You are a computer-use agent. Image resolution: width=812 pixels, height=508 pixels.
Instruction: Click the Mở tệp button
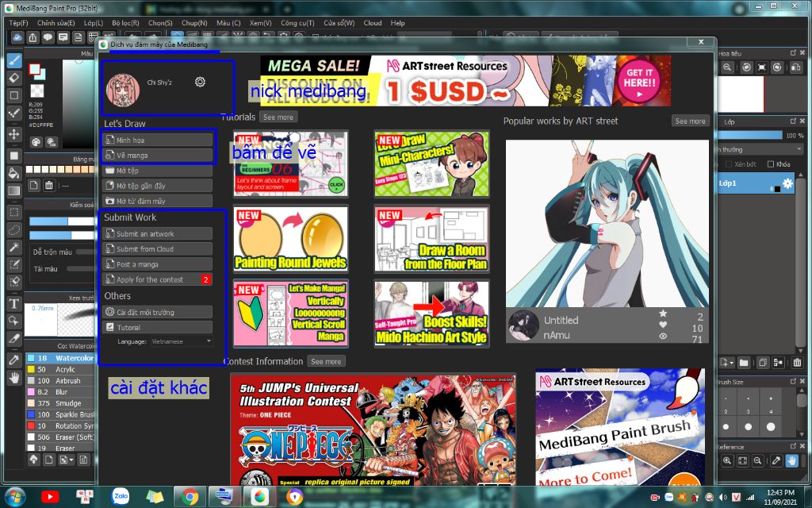click(158, 171)
